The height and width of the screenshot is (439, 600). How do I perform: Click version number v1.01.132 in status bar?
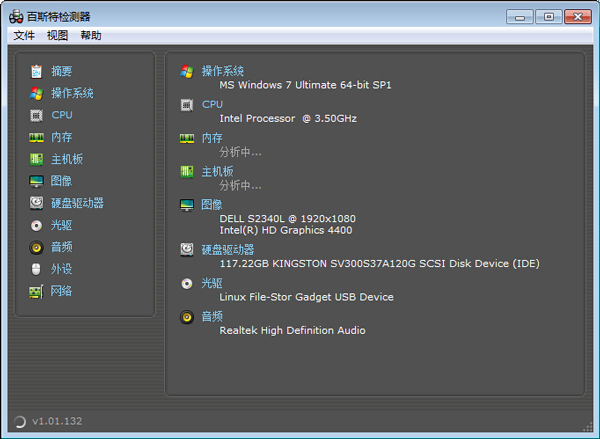pos(57,421)
